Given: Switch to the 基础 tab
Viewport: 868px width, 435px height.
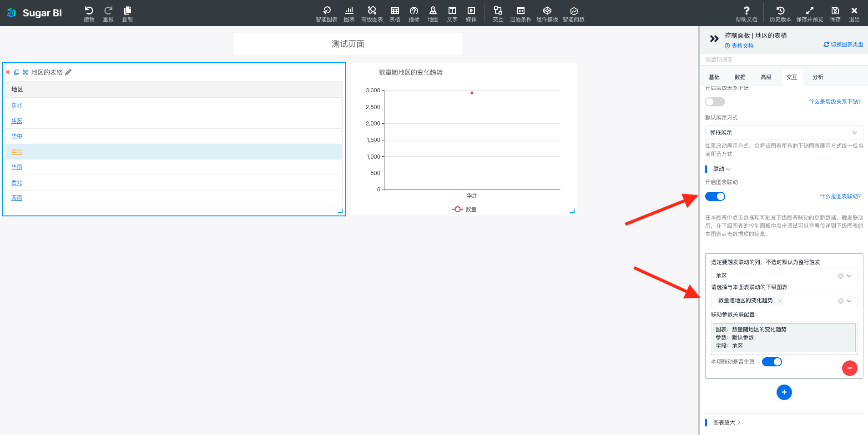Looking at the screenshot, I should [x=714, y=77].
